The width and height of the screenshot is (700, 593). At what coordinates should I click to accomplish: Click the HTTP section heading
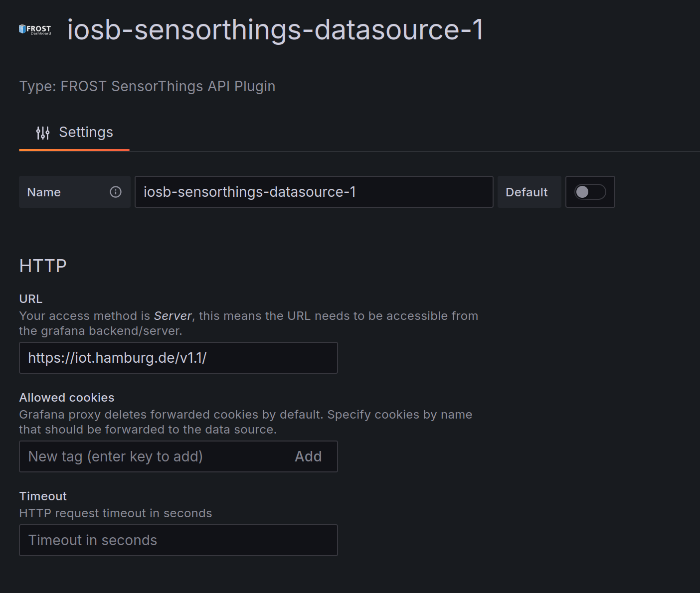tap(43, 266)
